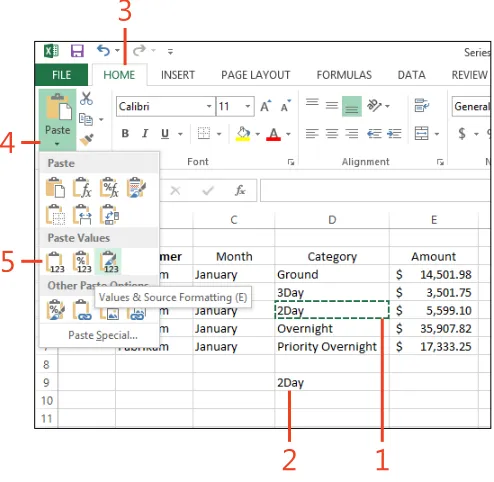Toggle Align Right
Screen dimensions: 494x482
352,134
